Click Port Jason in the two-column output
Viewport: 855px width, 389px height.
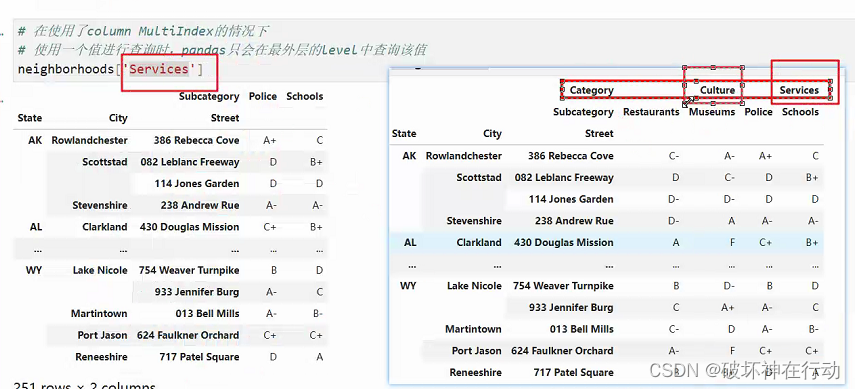coord(103,336)
